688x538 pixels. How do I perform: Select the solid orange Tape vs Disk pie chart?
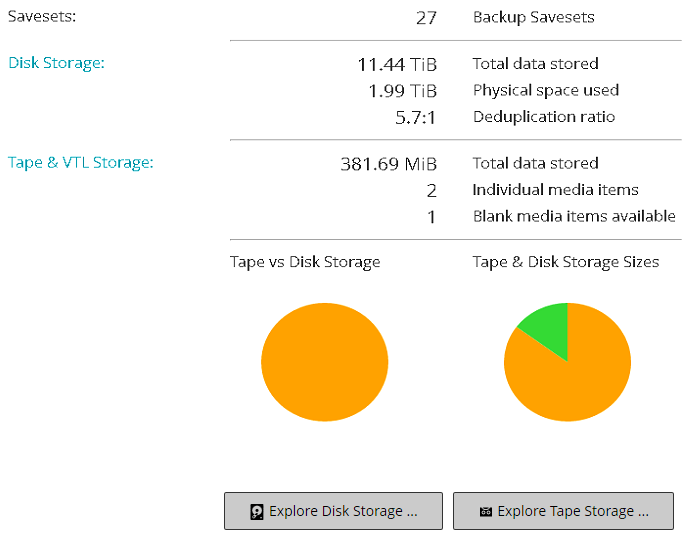[324, 361]
